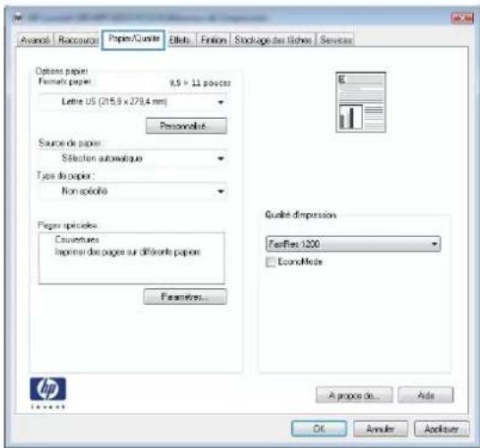Viewport: 480px width, 448px height.
Task: Select Imprimer des pages sur différents papiers
Action: (x=128, y=252)
